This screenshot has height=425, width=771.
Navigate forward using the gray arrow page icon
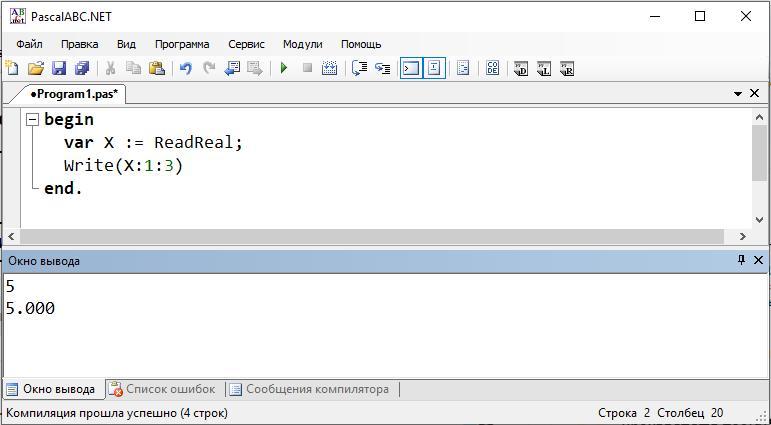click(x=255, y=68)
